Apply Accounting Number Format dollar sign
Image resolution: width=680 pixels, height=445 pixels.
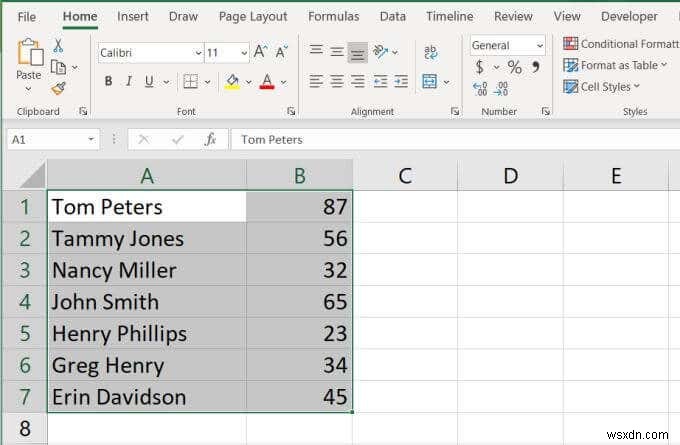pos(480,67)
